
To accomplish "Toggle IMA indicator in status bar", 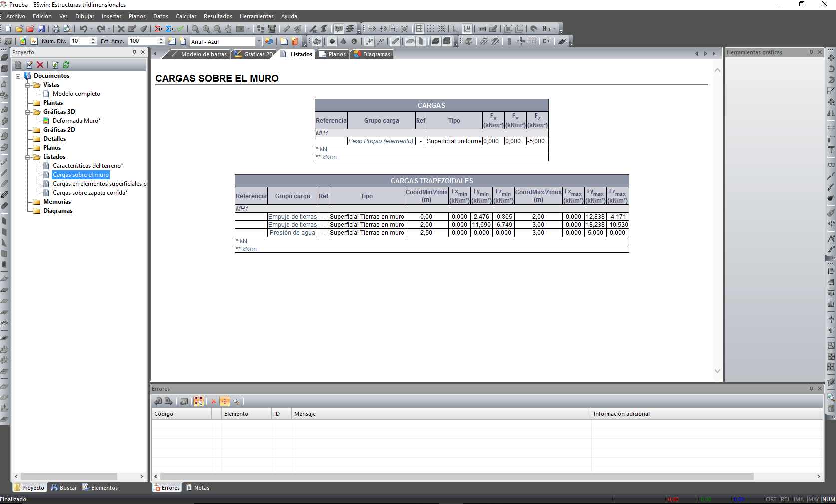I will point(798,499).
